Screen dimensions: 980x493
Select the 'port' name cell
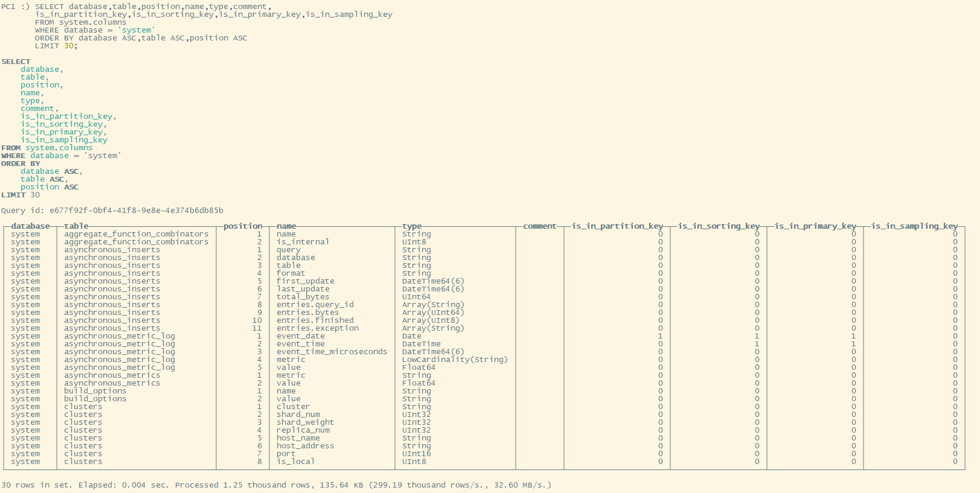tap(286, 454)
